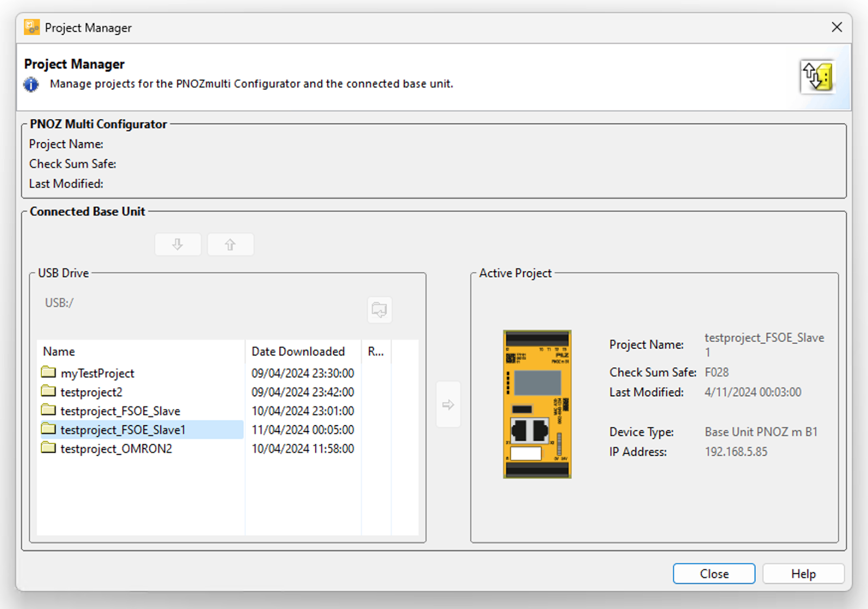Open Help for the Project Manager
868x609 pixels.
click(x=803, y=574)
